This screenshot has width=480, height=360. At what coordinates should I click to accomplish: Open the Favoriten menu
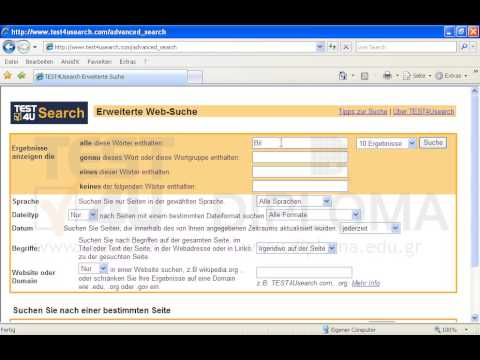[x=99, y=62]
